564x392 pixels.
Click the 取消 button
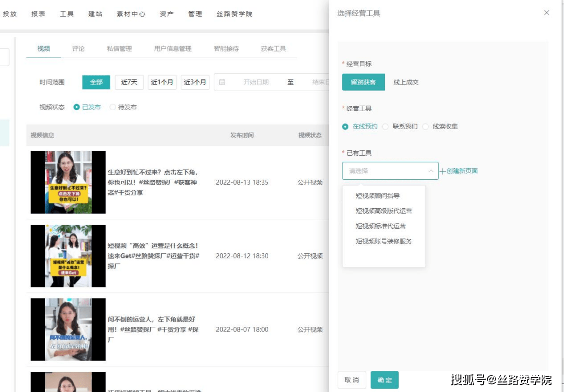[x=352, y=380]
